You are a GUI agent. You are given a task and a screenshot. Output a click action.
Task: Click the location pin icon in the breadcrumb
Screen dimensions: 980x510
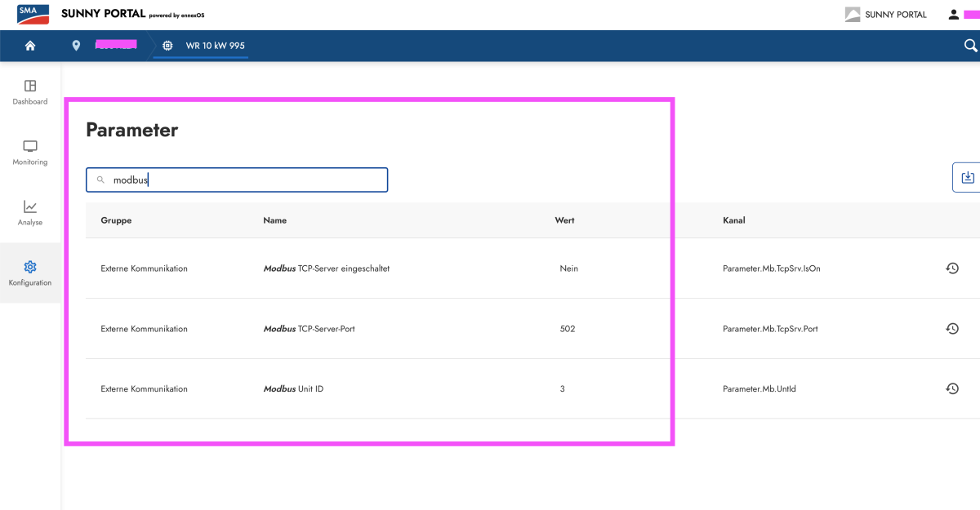[76, 46]
